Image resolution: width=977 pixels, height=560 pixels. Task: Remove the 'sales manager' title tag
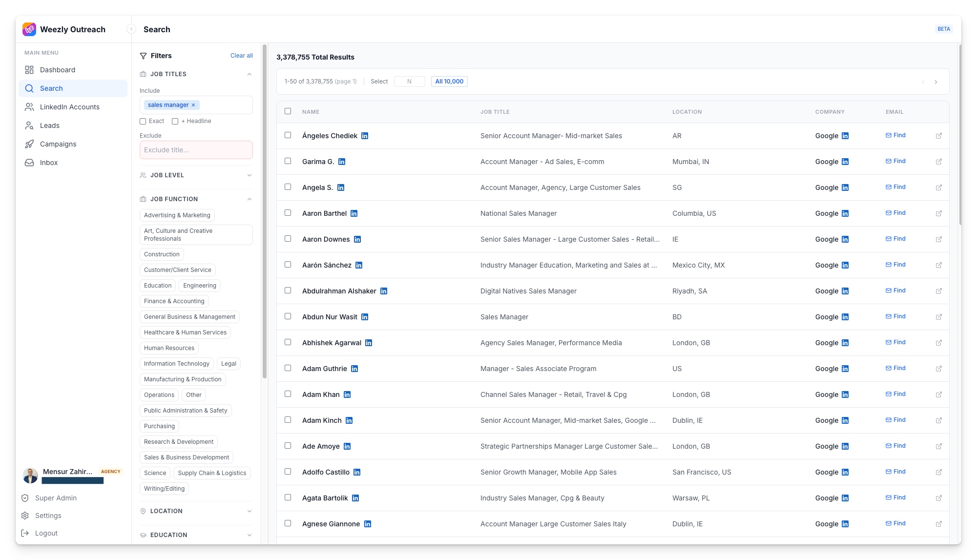(193, 105)
